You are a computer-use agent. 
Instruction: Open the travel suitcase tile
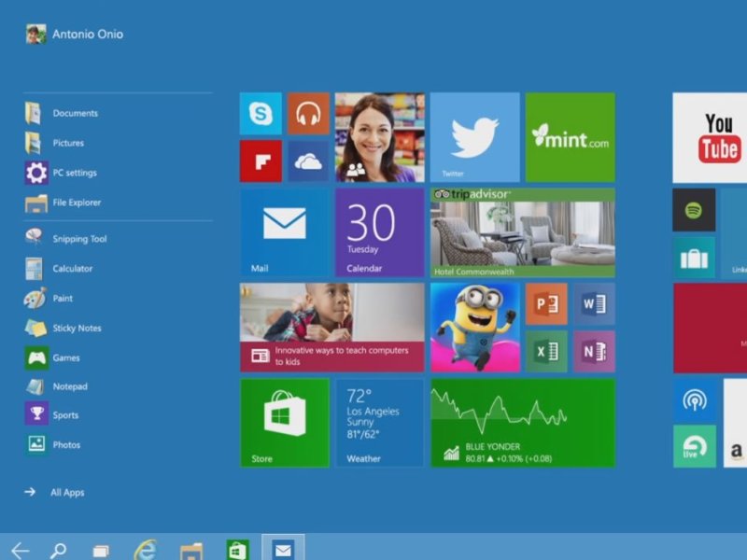coord(694,258)
